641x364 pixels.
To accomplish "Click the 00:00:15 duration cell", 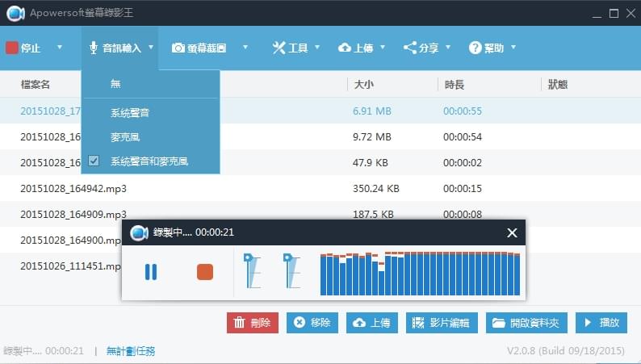I will (x=463, y=188).
